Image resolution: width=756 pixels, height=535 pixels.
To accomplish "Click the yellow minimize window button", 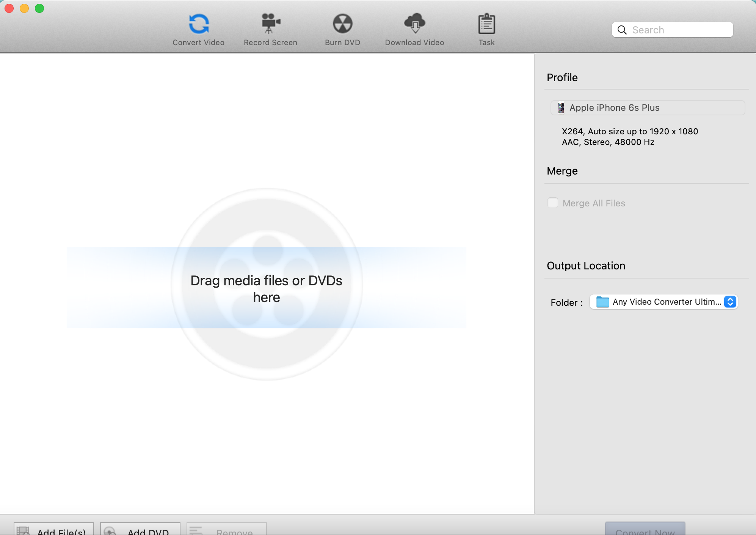I will click(x=24, y=8).
